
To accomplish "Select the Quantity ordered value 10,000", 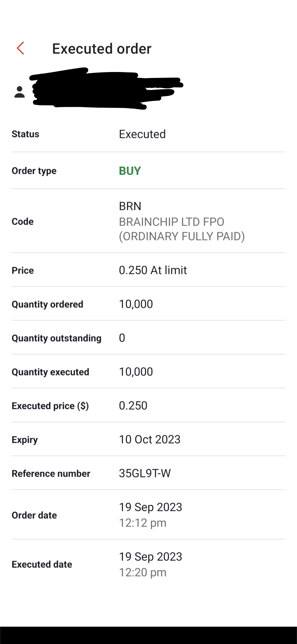I will 136,304.
